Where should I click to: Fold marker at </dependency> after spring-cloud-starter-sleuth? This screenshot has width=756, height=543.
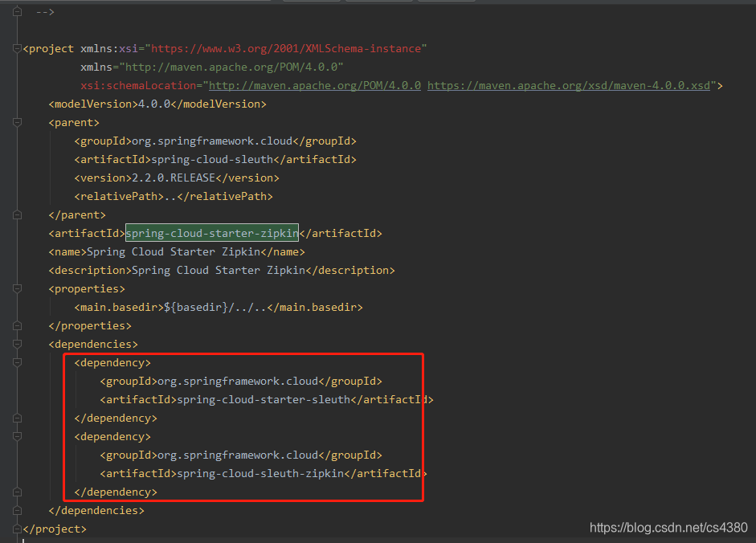18,418
